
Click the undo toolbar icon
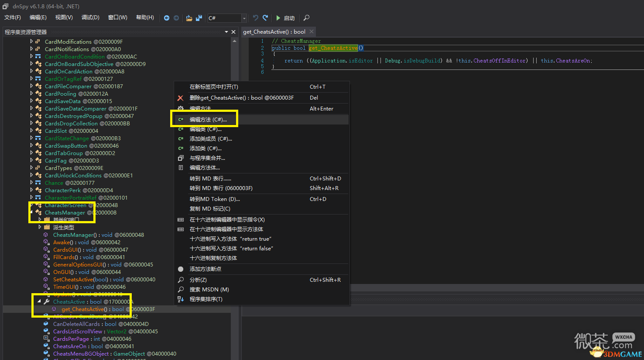pyautogui.click(x=256, y=18)
